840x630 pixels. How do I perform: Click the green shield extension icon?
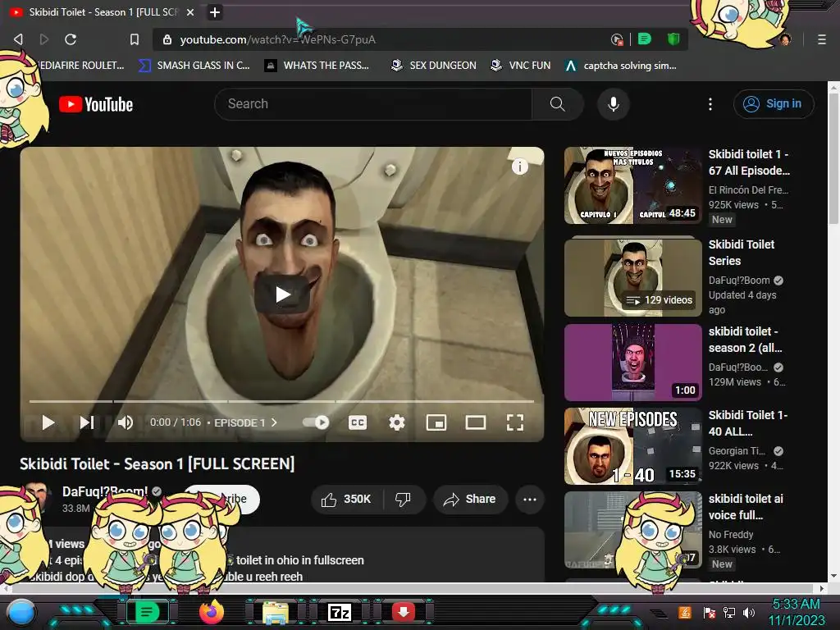coord(673,39)
